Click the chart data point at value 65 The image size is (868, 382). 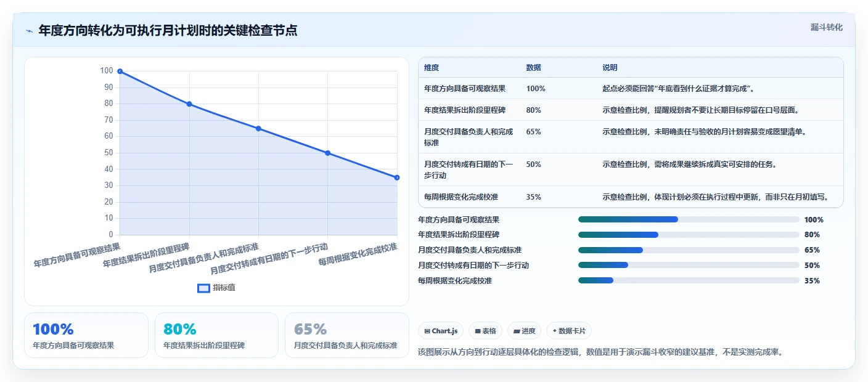tap(258, 129)
